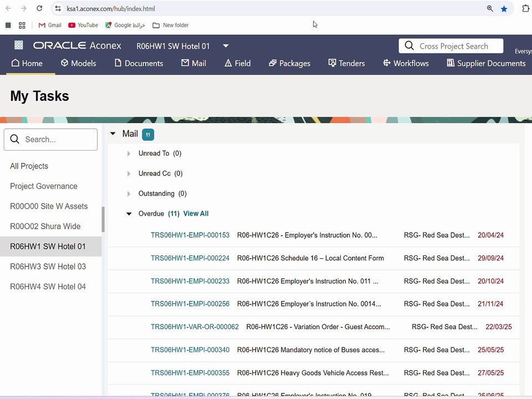Click the bookmark star icon
This screenshot has height=399, width=532.
tap(504, 9)
